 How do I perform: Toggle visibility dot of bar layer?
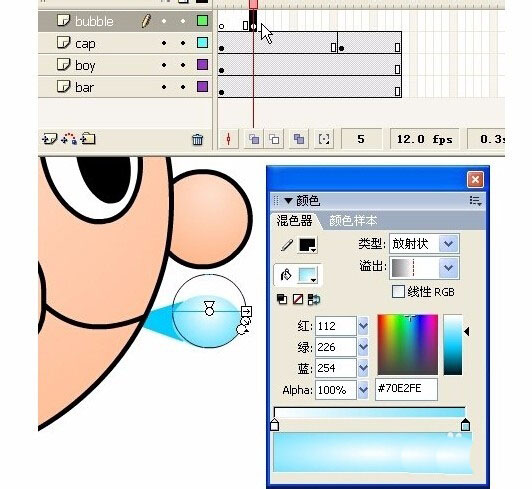click(164, 87)
